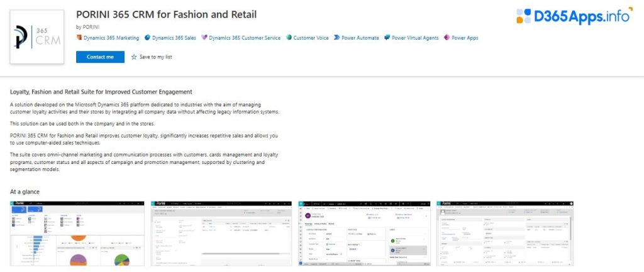
Task: Click the 'by PORINI' publisher text
Action: pos(88,27)
